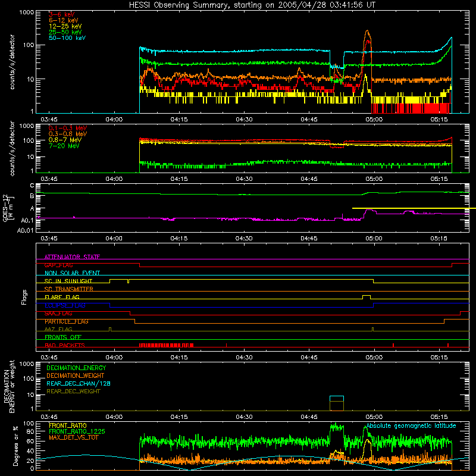Click the GOES-12 axis label

8,209
